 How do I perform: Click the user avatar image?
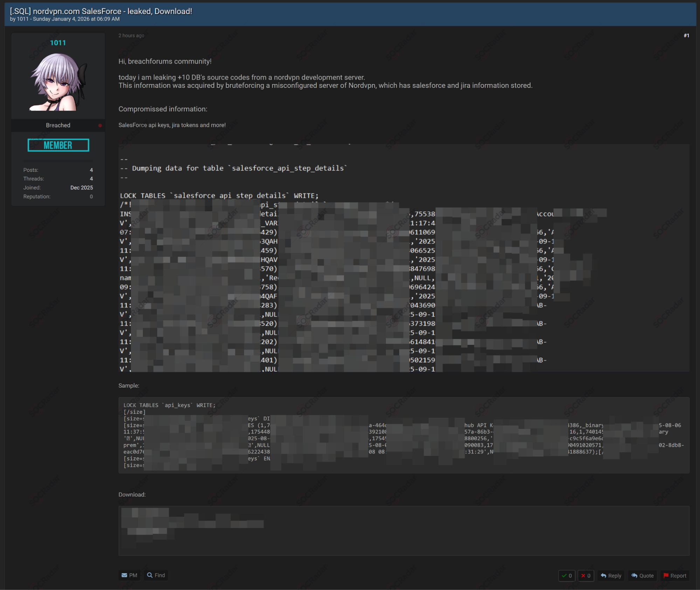58,82
